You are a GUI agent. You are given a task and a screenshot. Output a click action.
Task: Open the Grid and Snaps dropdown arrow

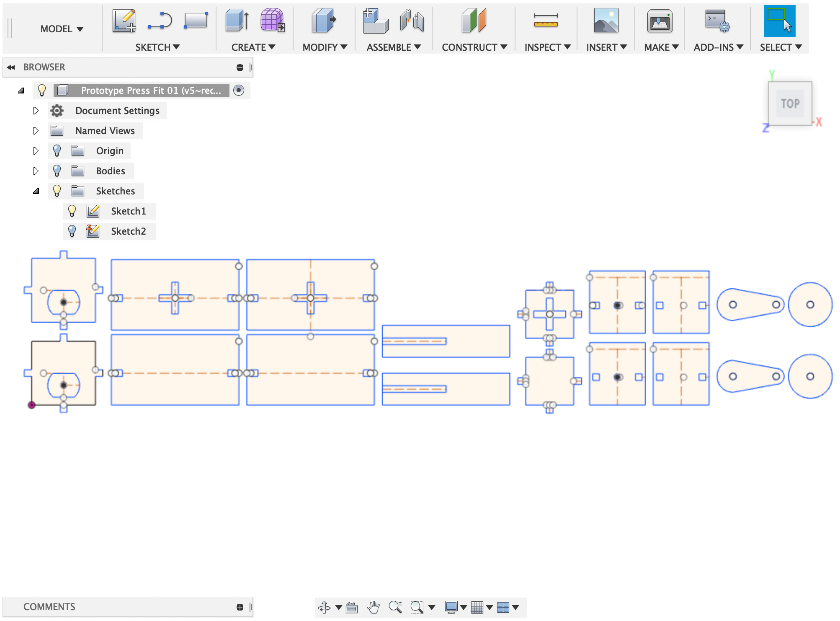click(x=490, y=607)
